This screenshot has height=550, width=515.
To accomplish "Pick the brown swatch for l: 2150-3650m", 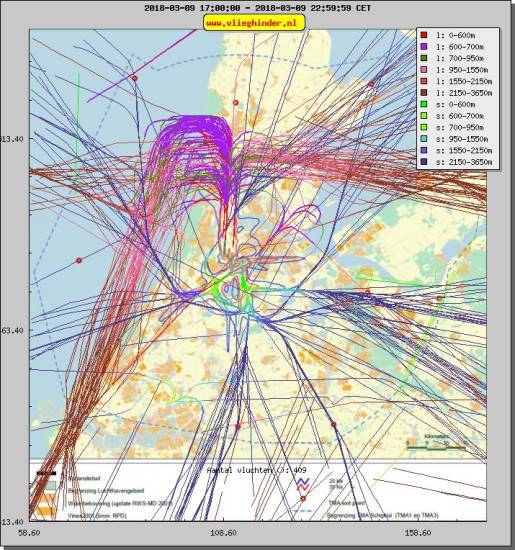I will click(424, 93).
